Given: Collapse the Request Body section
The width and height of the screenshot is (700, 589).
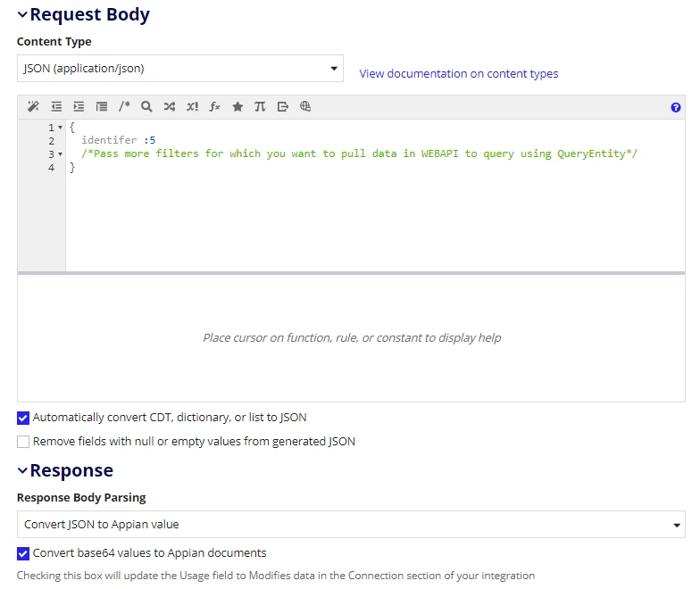Looking at the screenshot, I should pyautogui.click(x=22, y=14).
